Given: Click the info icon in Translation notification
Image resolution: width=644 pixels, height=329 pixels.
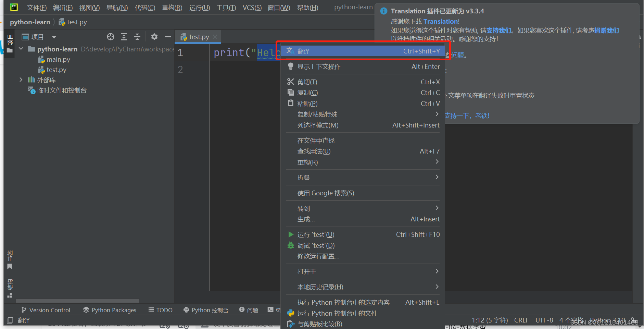Looking at the screenshot, I should coord(384,11).
